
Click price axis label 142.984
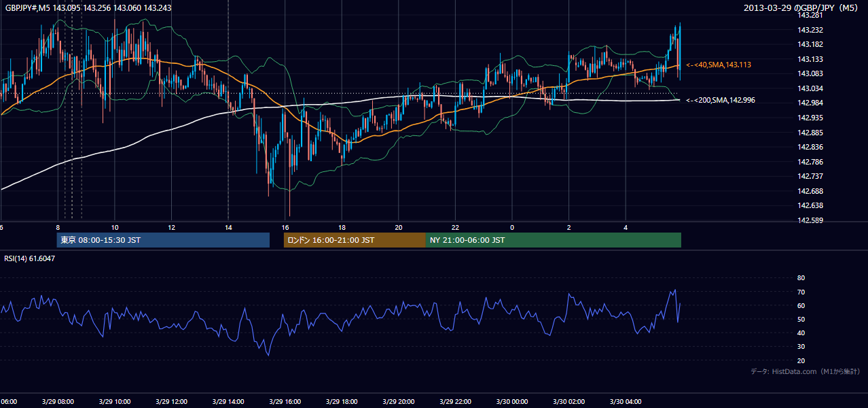click(810, 103)
